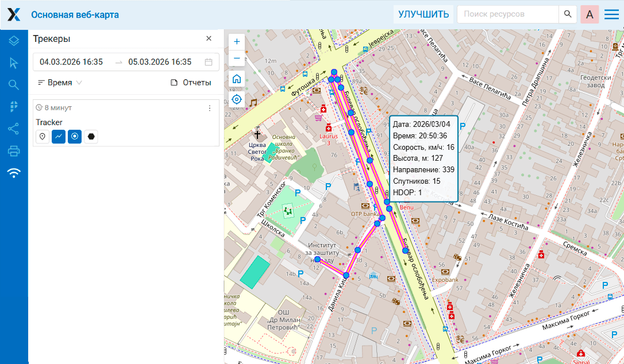Viewport: 624px width, 364px height.
Task: Zoom in on the map
Action: click(237, 42)
